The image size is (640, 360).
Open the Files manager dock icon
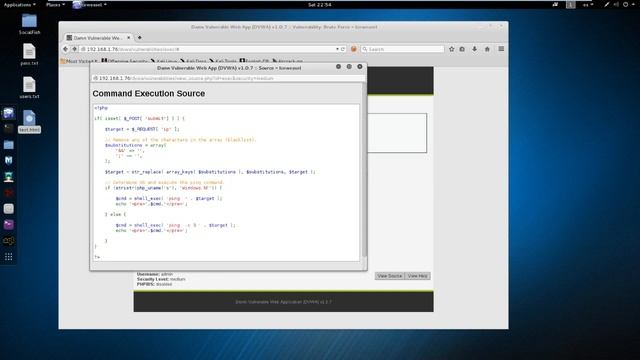pyautogui.click(x=9, y=145)
